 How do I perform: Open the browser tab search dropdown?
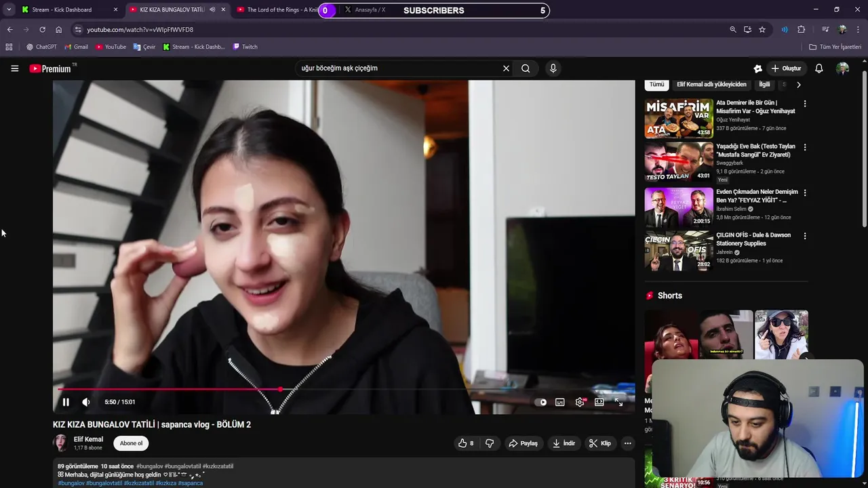pos(8,9)
